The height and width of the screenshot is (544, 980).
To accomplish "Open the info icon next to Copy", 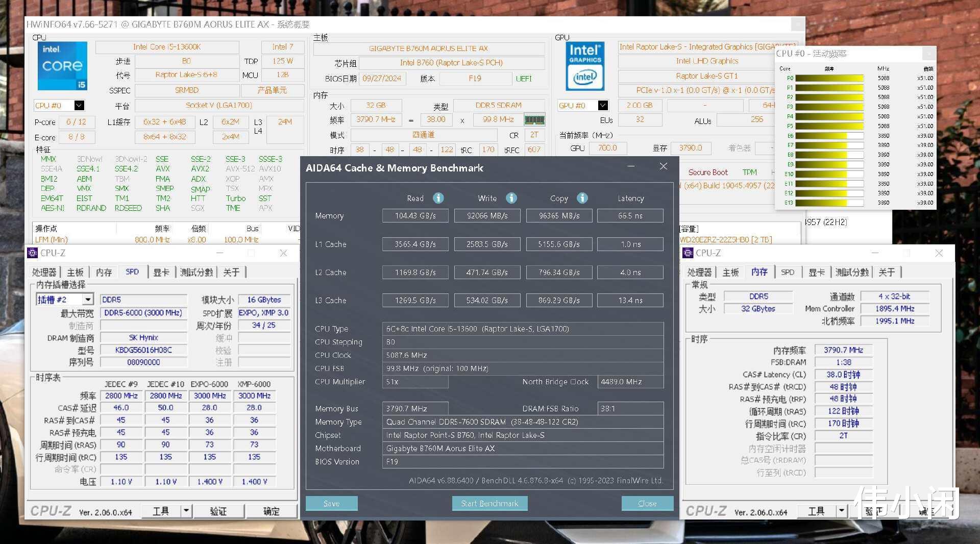I will (x=582, y=198).
